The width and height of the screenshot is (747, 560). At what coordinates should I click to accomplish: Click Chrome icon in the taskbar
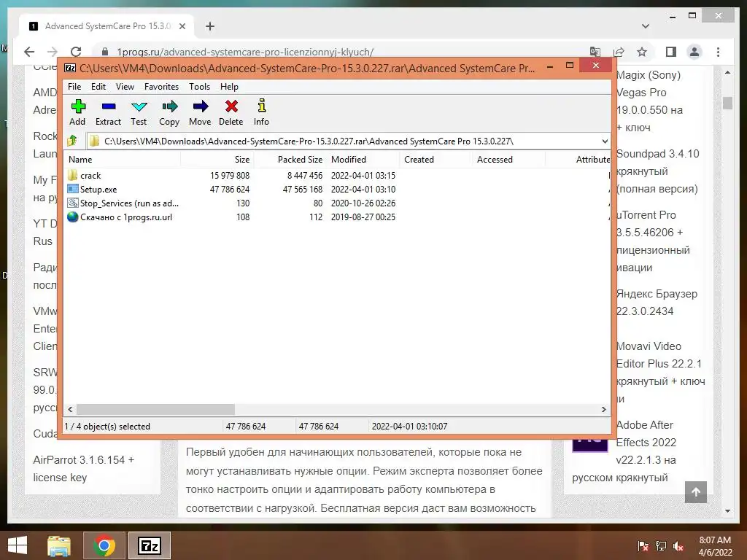(x=104, y=545)
